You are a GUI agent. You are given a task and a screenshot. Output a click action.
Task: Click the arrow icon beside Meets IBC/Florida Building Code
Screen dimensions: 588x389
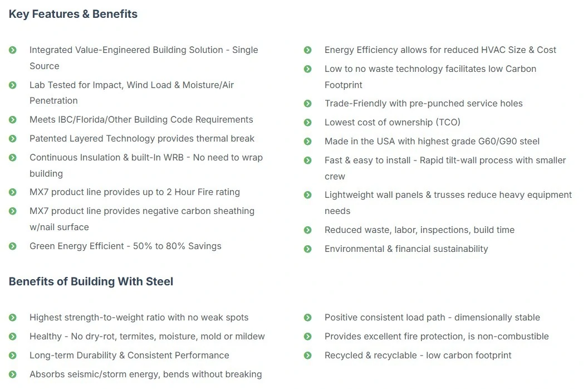pos(13,120)
